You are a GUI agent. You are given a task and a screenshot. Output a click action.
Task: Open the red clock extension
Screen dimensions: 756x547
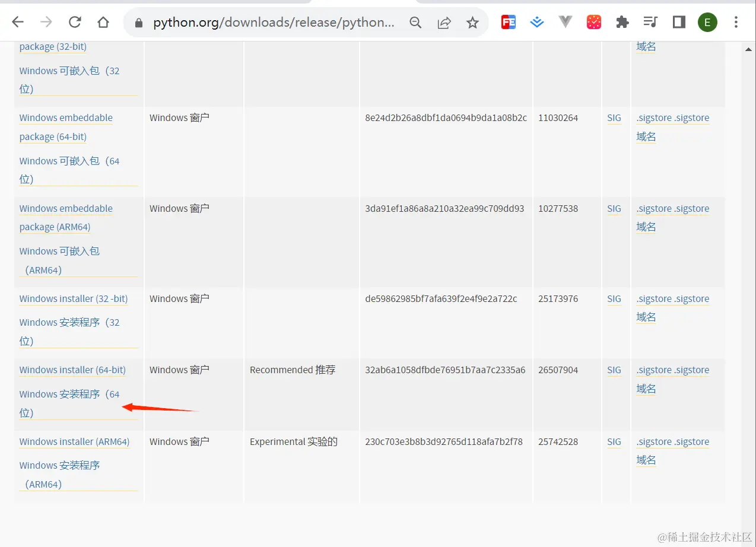pyautogui.click(x=594, y=23)
